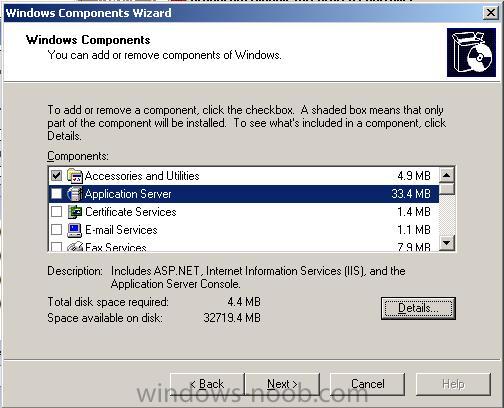Viewport: 504px width, 408px height.
Task: Click the components list scroll up arrow
Action: coord(447,175)
